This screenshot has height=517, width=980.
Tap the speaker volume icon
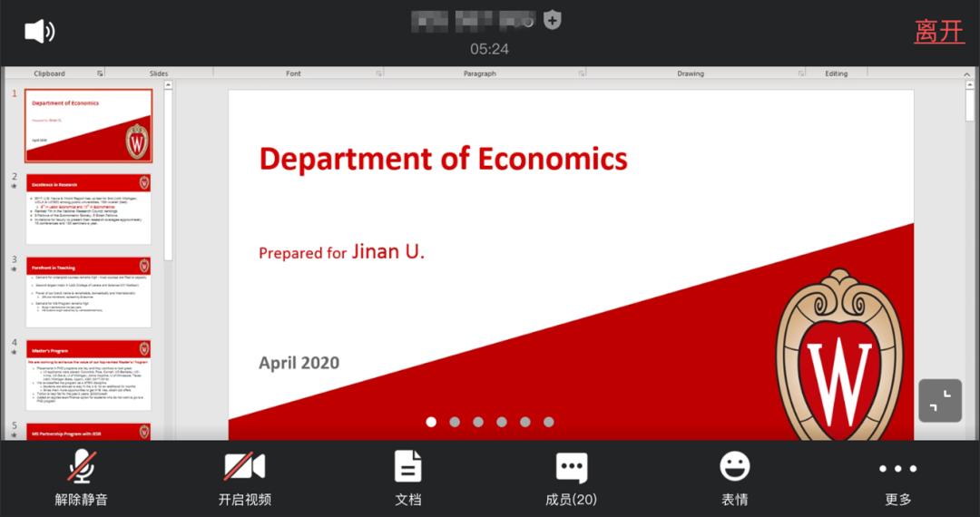[x=39, y=31]
